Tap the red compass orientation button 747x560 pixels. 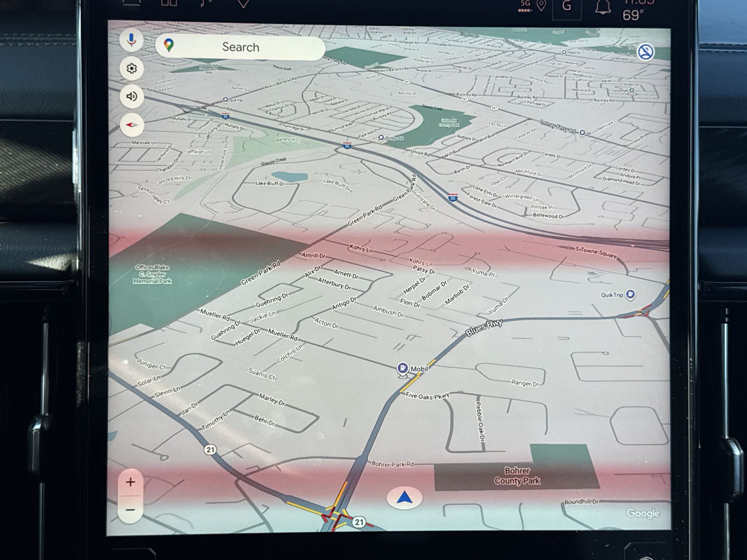click(132, 125)
